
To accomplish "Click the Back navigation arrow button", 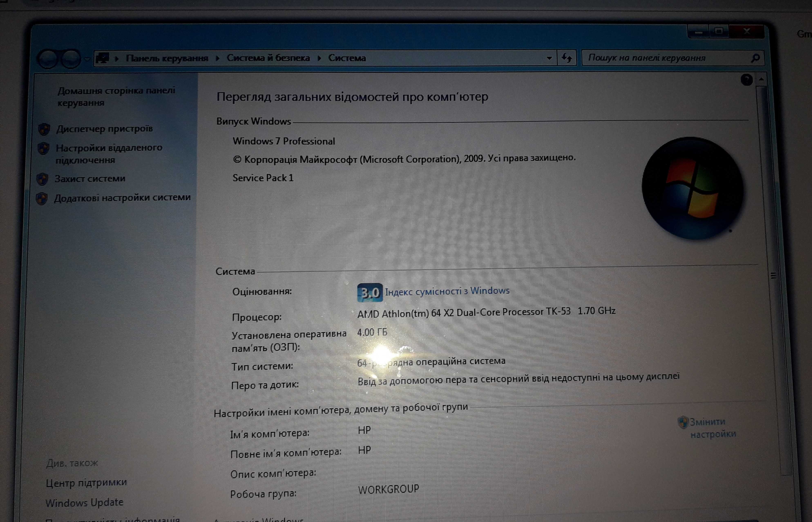I will 48,59.
